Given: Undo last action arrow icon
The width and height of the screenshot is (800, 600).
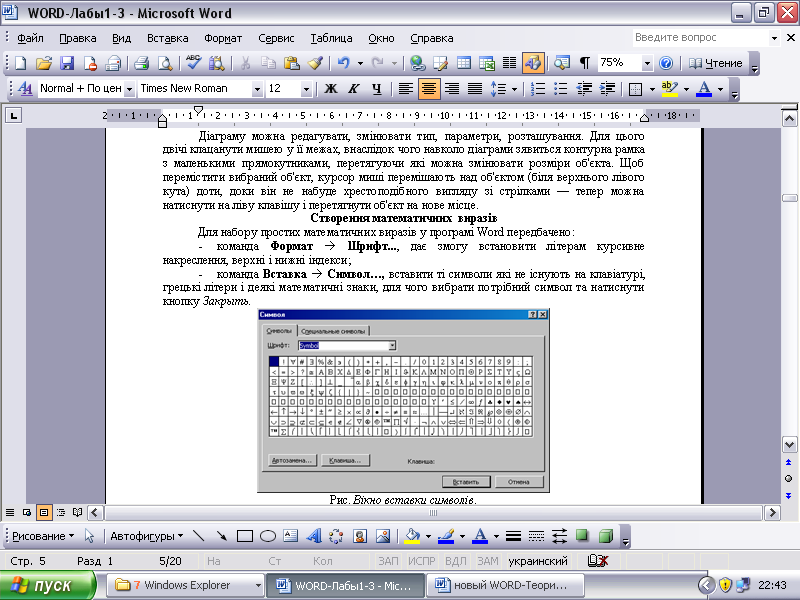Looking at the screenshot, I should 344,63.
